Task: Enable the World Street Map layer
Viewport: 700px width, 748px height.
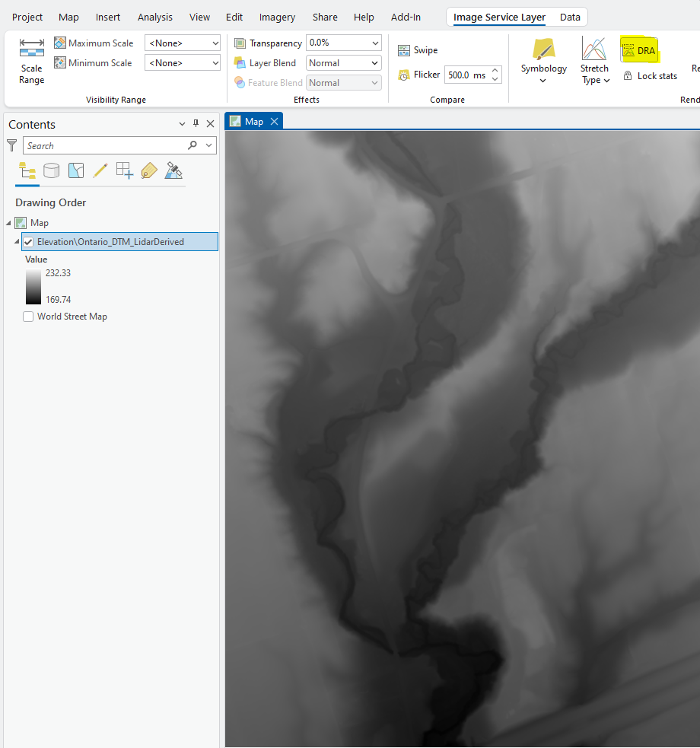Action: (x=28, y=316)
